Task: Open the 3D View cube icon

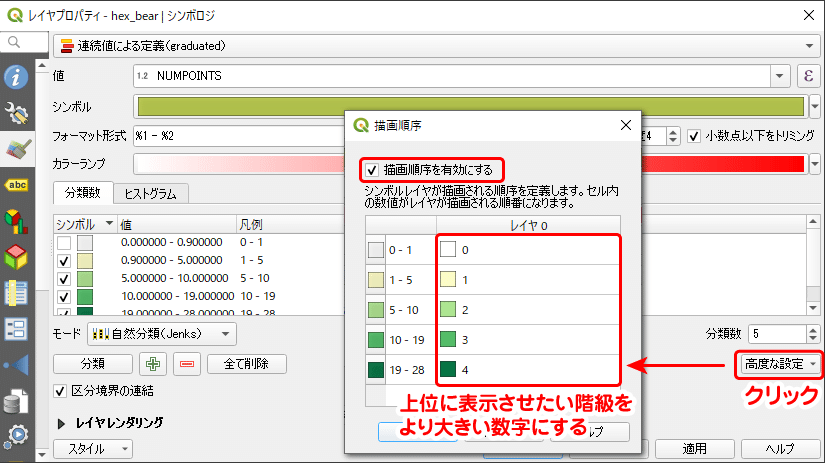Action: 16,257
